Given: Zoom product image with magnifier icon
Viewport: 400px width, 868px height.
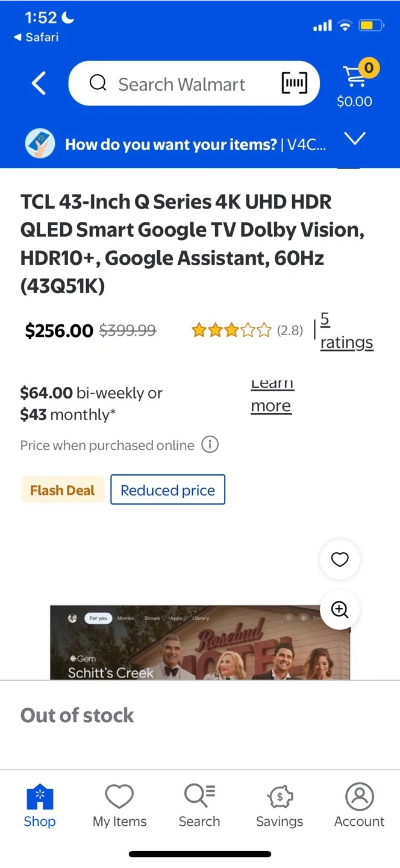Looking at the screenshot, I should [x=340, y=609].
